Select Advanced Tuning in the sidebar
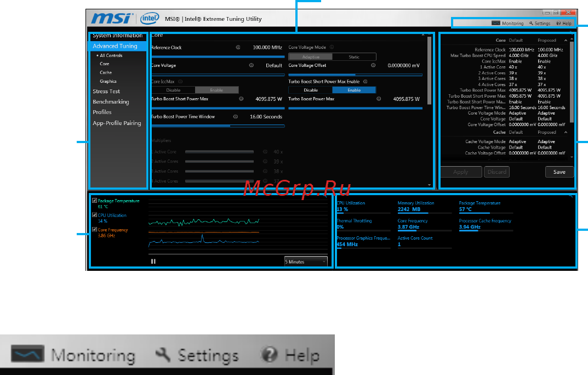588x375 pixels. coord(117,46)
